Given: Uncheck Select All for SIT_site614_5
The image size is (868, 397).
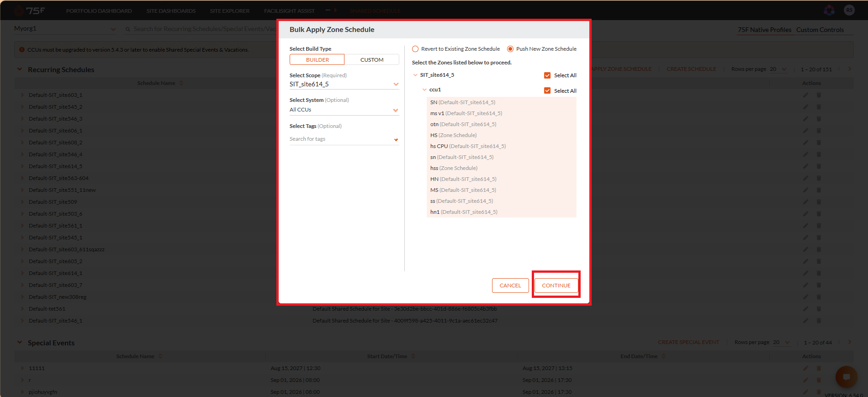Looking at the screenshot, I should click(547, 75).
